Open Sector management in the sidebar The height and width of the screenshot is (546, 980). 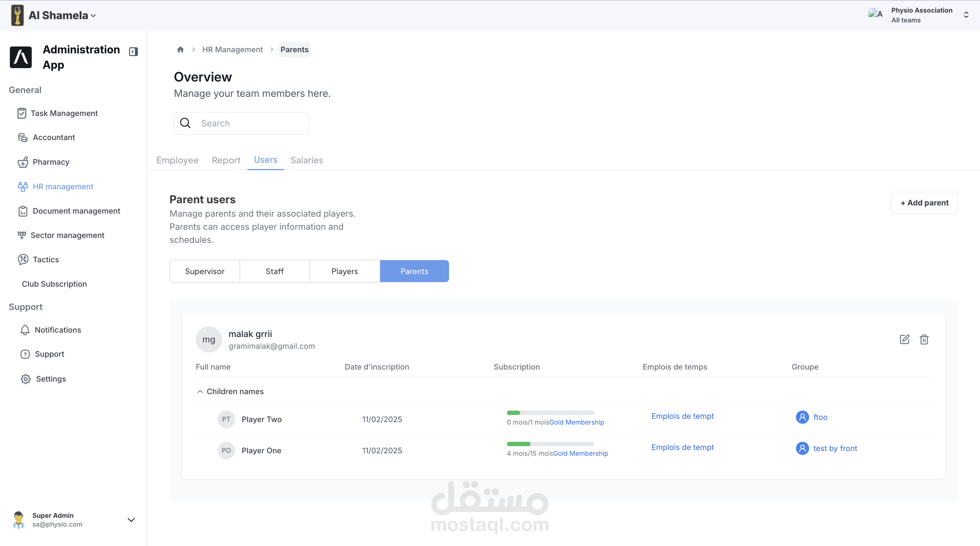[67, 235]
